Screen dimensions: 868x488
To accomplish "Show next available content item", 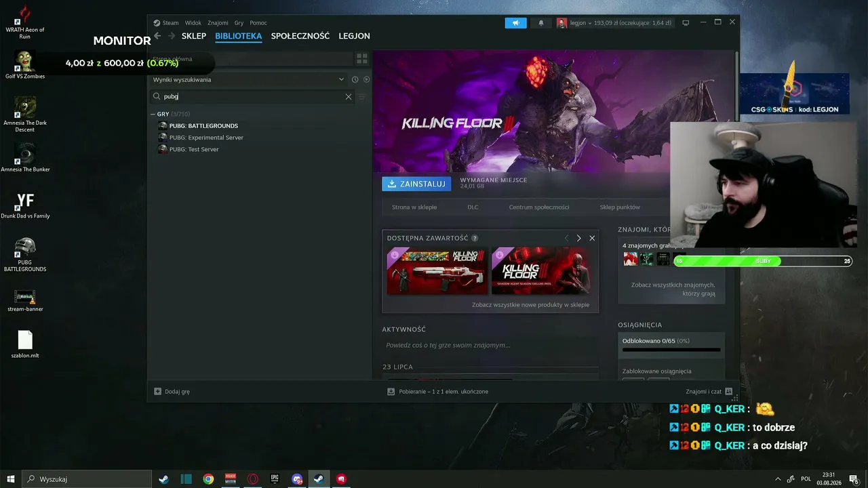I will pos(578,239).
